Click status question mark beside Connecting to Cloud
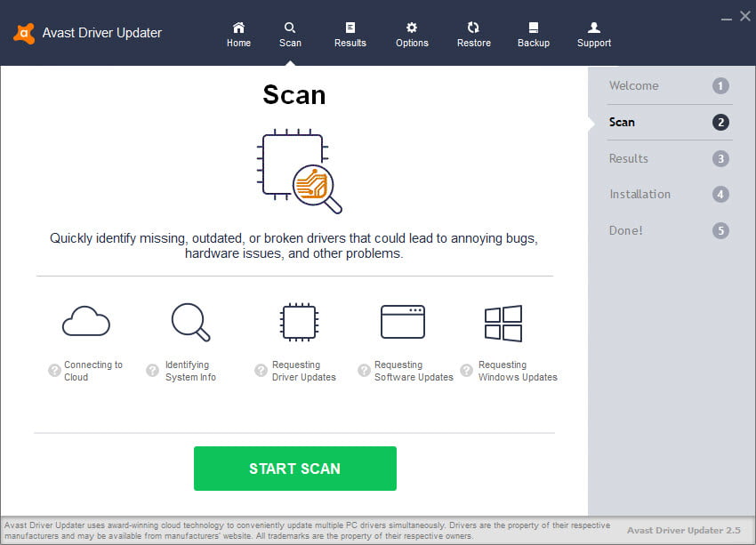 click(54, 370)
